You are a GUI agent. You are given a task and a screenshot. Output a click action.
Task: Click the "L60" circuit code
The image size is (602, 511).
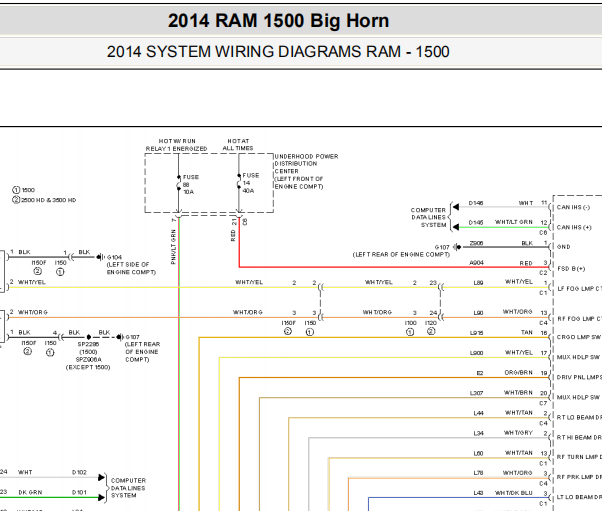tap(478, 453)
